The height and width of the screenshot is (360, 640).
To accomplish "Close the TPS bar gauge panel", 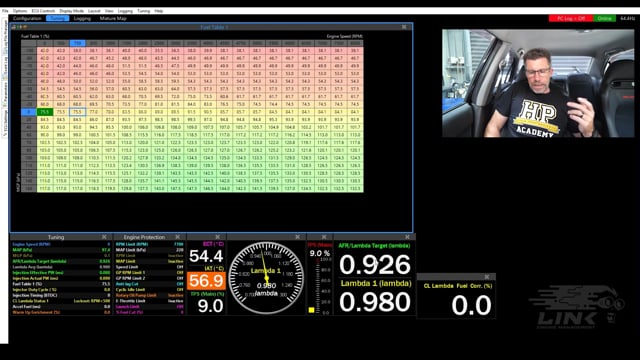I will click(324, 237).
